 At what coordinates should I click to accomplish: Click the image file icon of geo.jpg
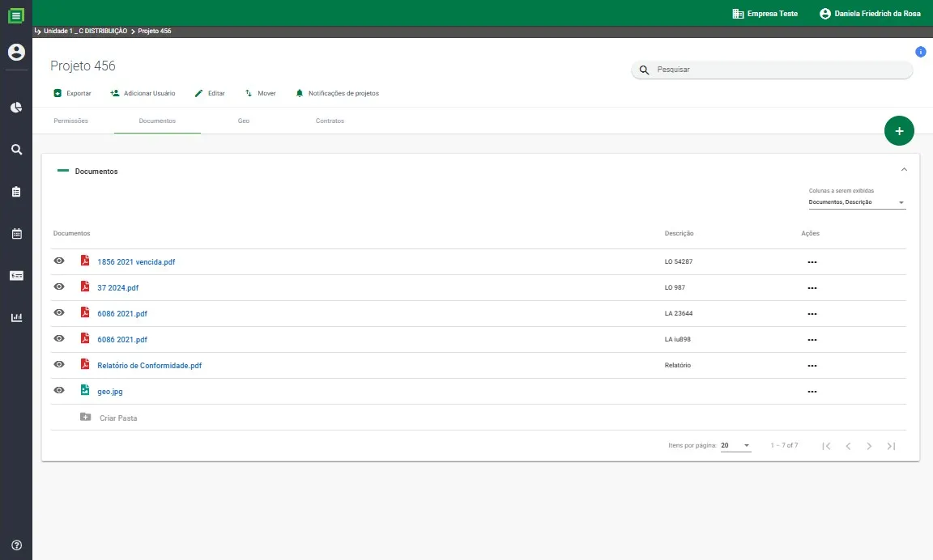[x=85, y=390]
